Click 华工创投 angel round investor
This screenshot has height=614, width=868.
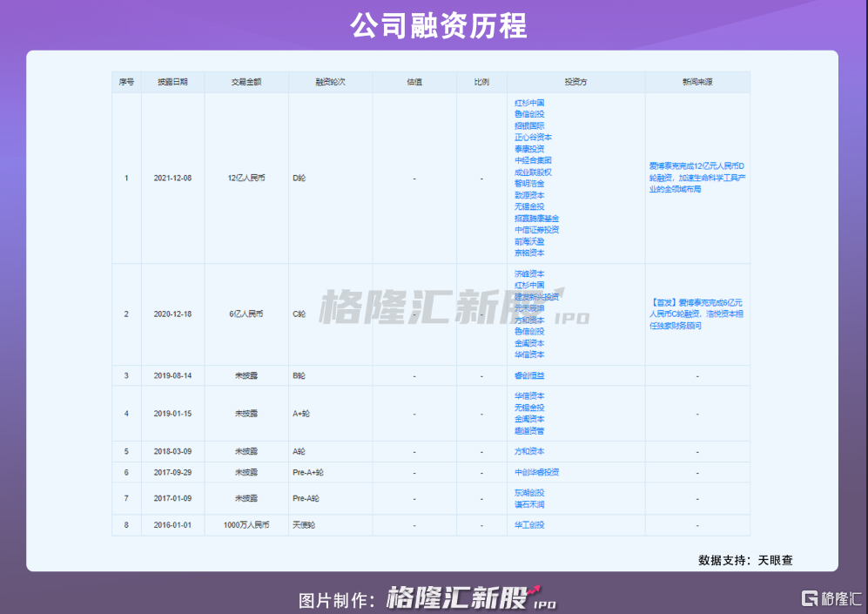(x=529, y=525)
